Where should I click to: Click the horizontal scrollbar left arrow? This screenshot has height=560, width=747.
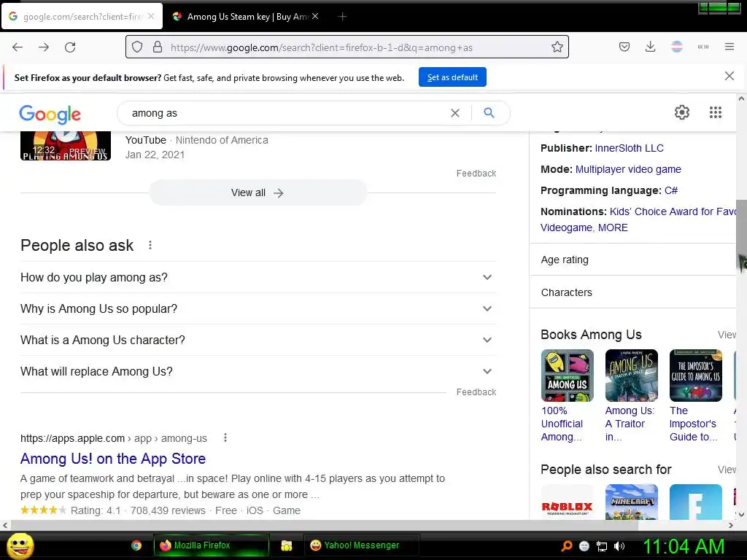[5, 525]
